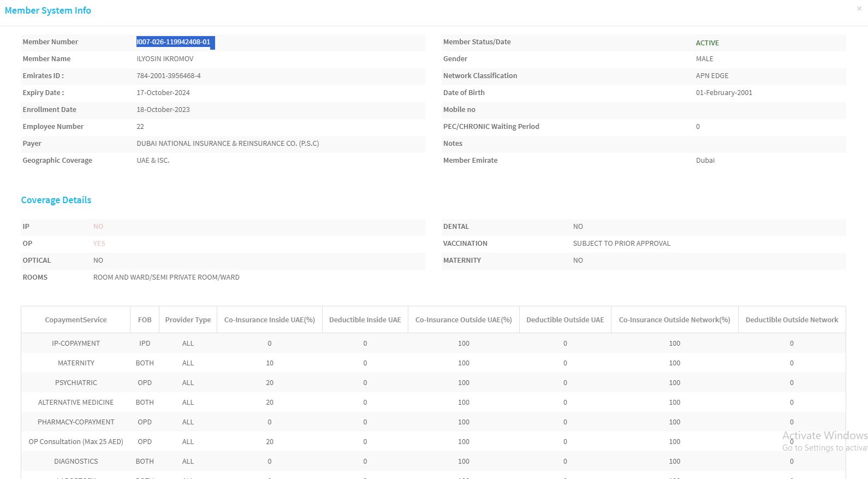Click the Co-Insurance Outside UAE(%) column header

463,320
